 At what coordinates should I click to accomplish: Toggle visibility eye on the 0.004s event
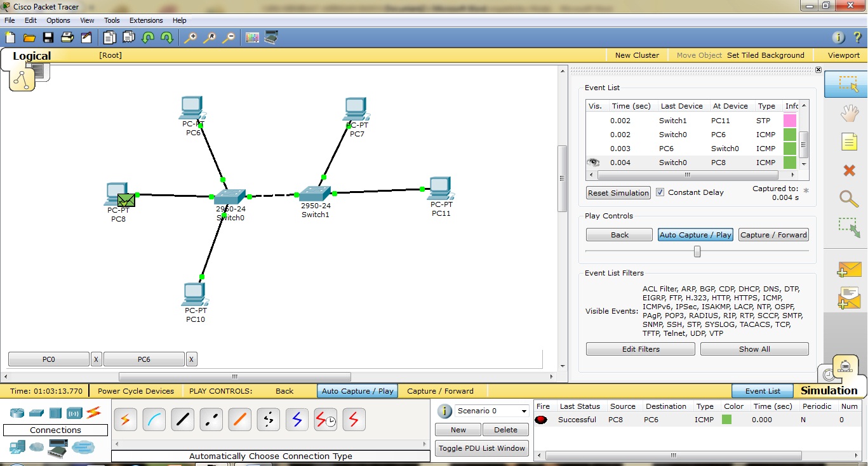point(593,162)
